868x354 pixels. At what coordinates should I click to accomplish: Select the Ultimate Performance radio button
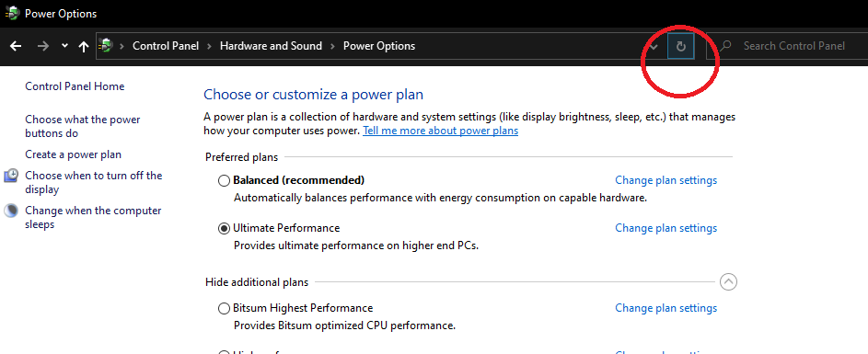pos(224,228)
